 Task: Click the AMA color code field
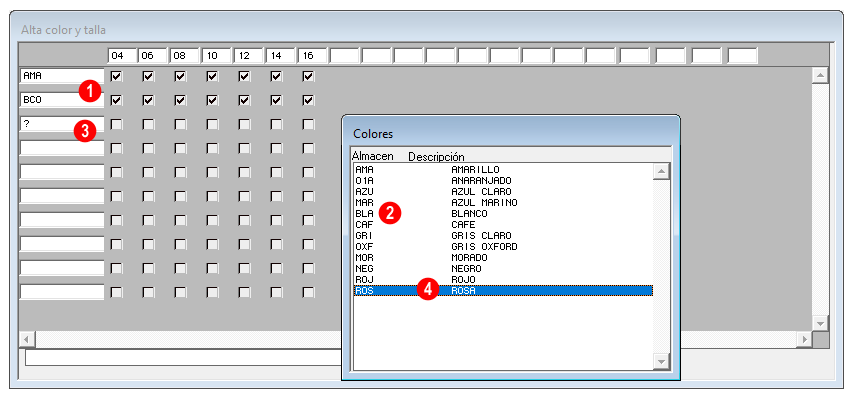(x=61, y=76)
